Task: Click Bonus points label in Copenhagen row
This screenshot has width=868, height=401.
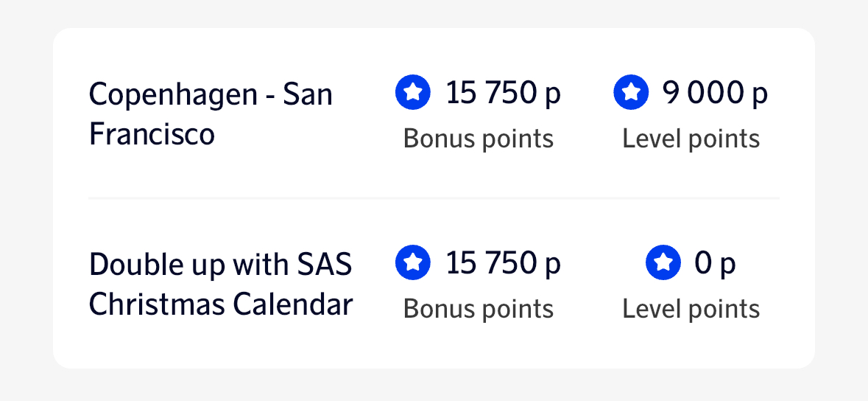Action: click(478, 139)
